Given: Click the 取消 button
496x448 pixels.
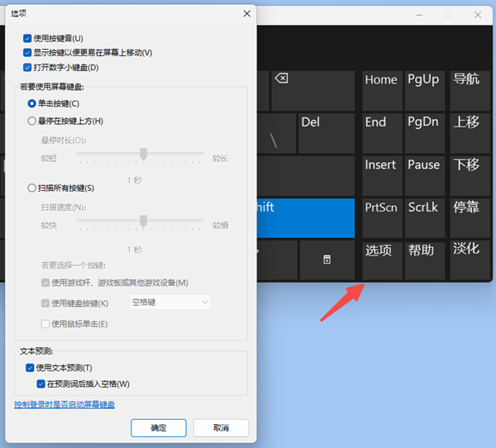Looking at the screenshot, I should pos(221,428).
